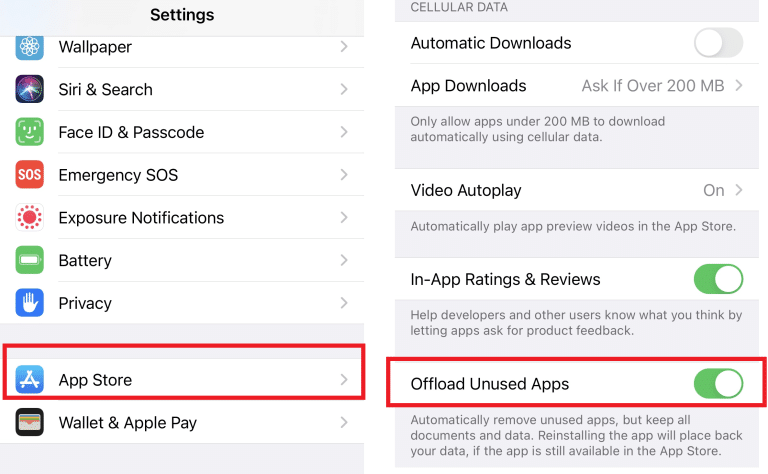
Task: Tap the red Emergency SOS icon
Action: click(30, 175)
